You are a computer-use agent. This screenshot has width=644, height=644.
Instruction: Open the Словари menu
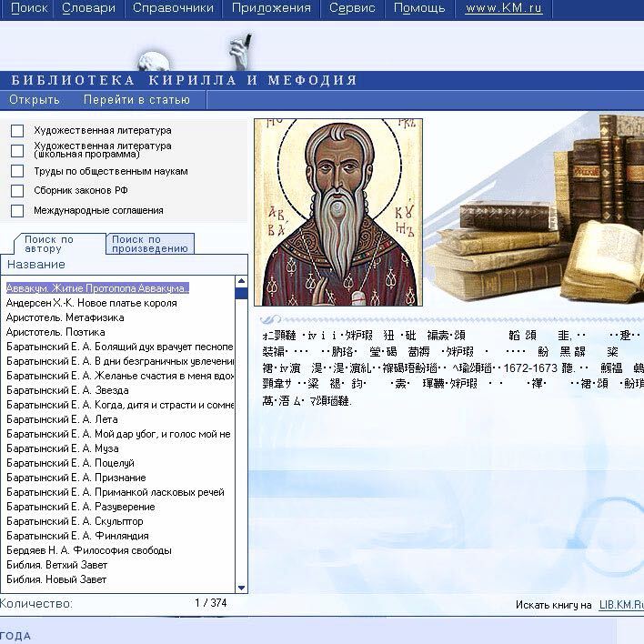coord(89,8)
